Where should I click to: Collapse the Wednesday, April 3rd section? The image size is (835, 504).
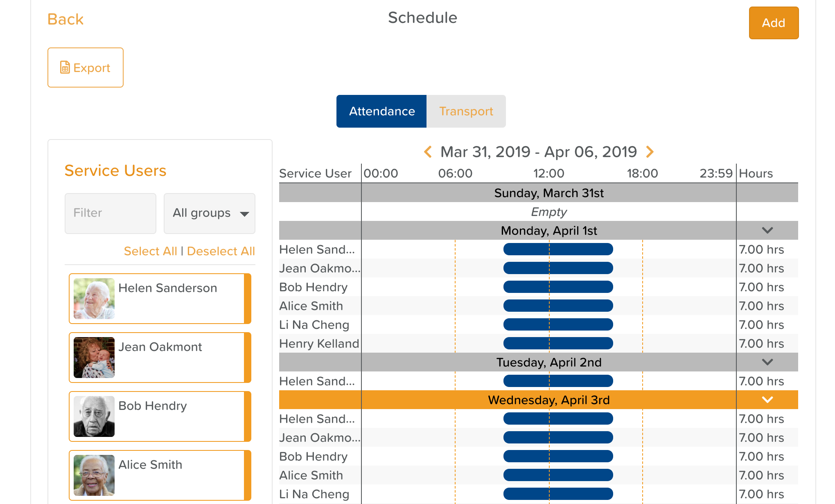tap(767, 400)
